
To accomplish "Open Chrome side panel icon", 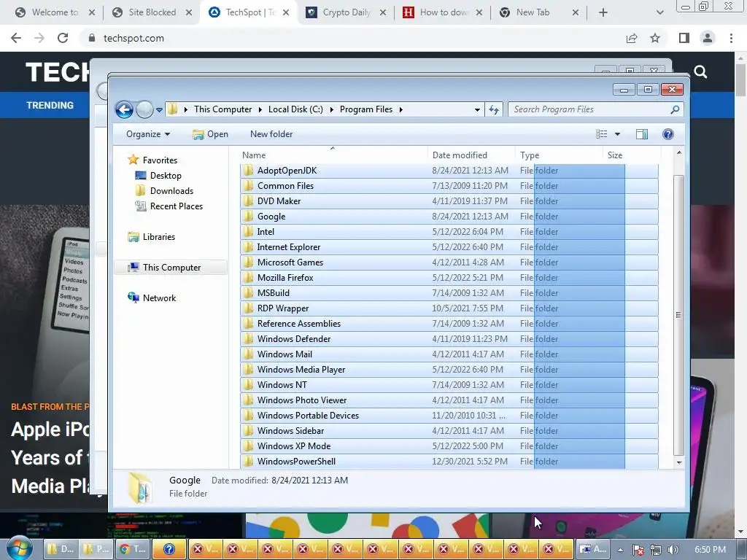I will [684, 38].
